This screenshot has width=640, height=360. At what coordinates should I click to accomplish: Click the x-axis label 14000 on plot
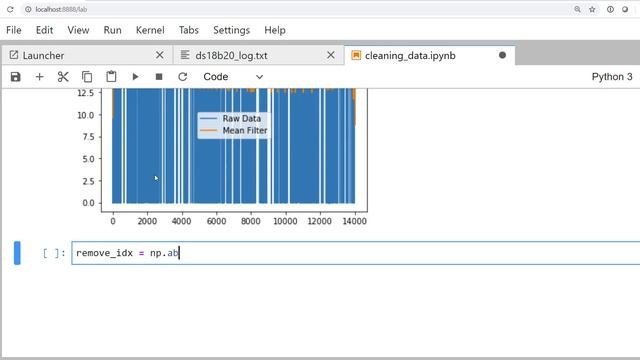pos(354,221)
